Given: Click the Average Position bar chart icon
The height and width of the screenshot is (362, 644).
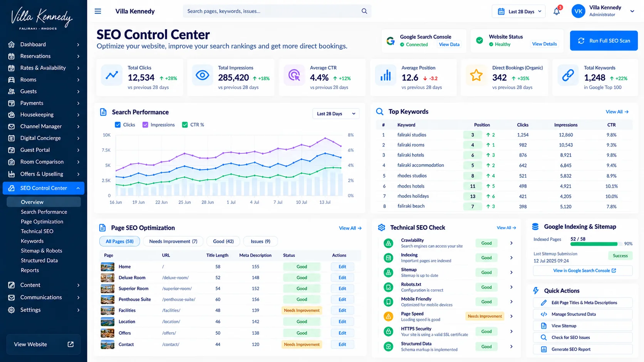Looking at the screenshot, I should pyautogui.click(x=385, y=75).
